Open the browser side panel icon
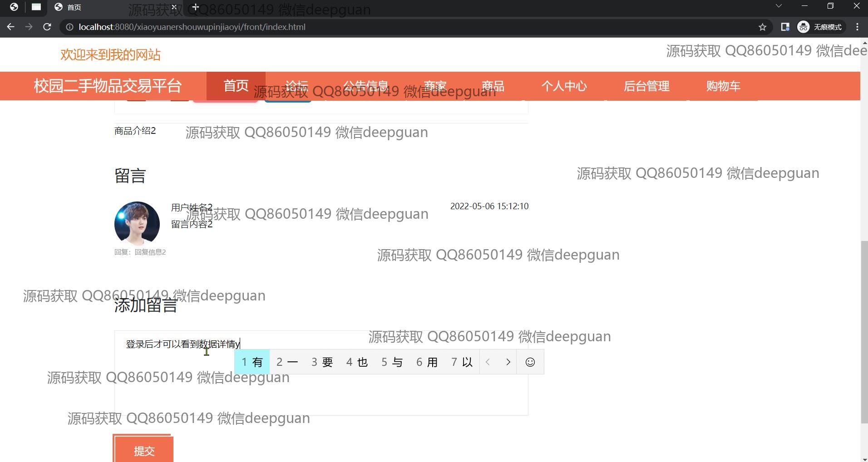Image resolution: width=868 pixels, height=462 pixels. (x=785, y=27)
